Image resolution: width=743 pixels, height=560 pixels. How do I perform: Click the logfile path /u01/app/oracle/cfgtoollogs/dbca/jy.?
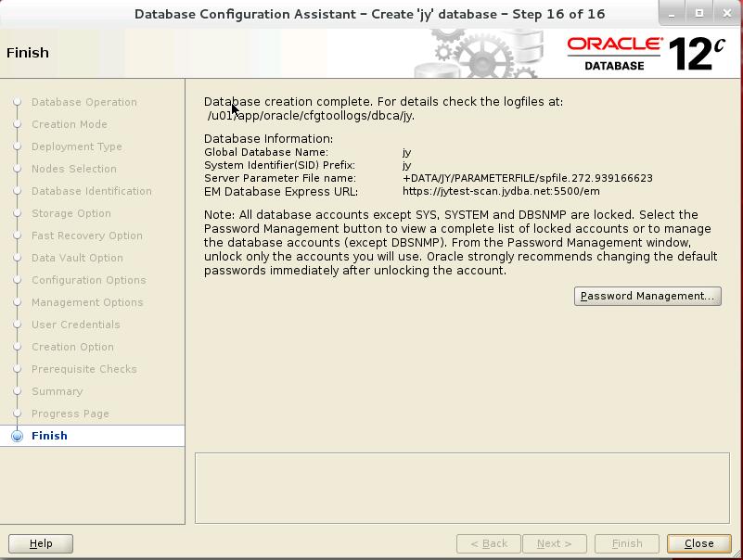point(311,116)
